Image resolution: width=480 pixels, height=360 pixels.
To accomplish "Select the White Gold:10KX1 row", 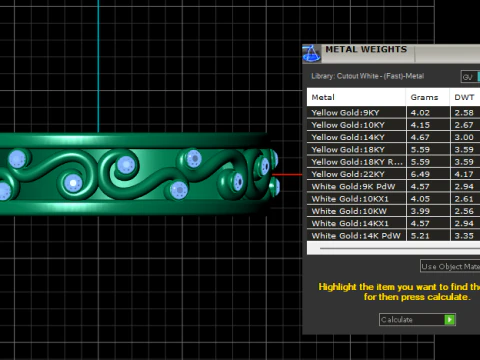I will click(x=393, y=199).
